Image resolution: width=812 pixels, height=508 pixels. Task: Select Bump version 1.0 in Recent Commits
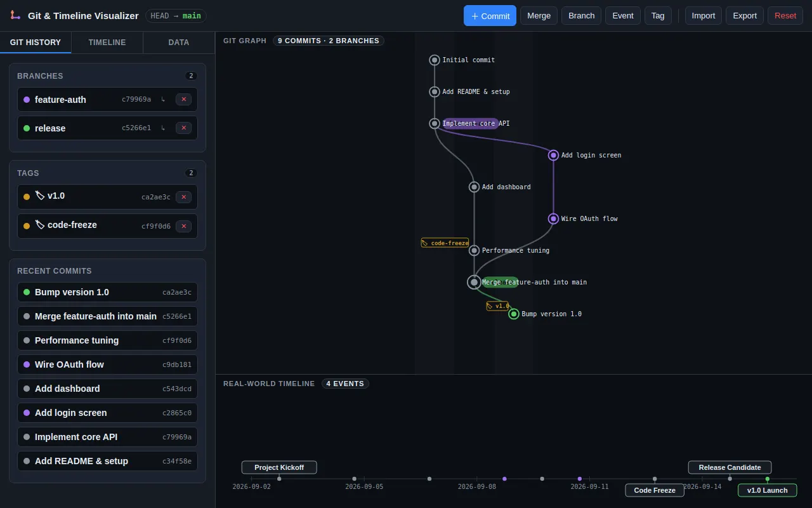click(107, 292)
